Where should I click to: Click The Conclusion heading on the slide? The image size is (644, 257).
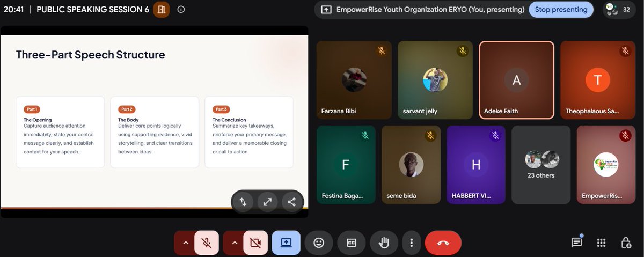click(x=229, y=120)
